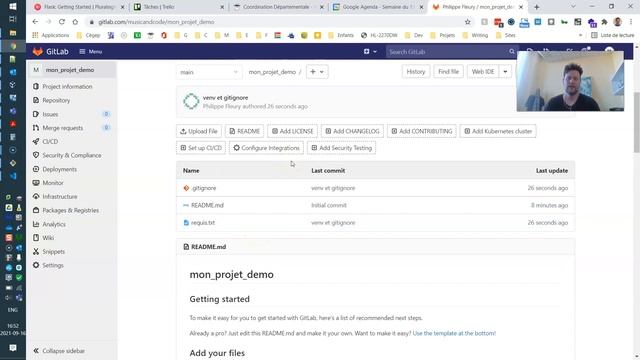Click 'Initial commit' in last commit column
640x360 pixels.
pyautogui.click(x=329, y=205)
